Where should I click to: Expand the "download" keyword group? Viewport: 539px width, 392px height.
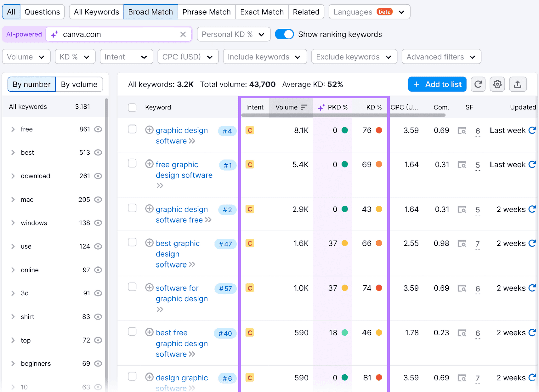pos(13,176)
